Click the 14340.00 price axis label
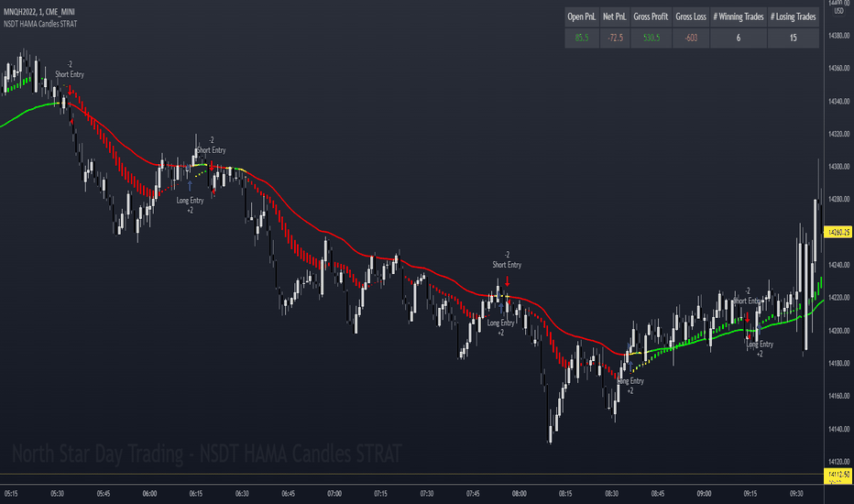Screen dimensions: 854x504 pos(838,102)
